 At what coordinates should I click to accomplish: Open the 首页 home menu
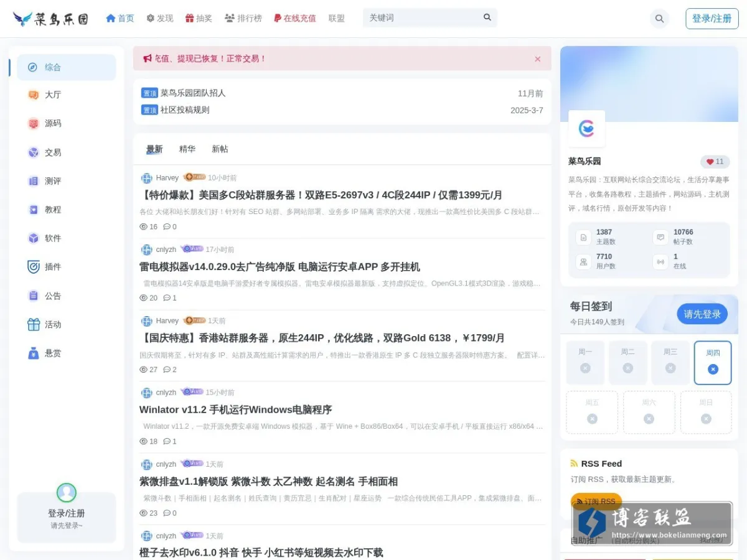(x=120, y=18)
